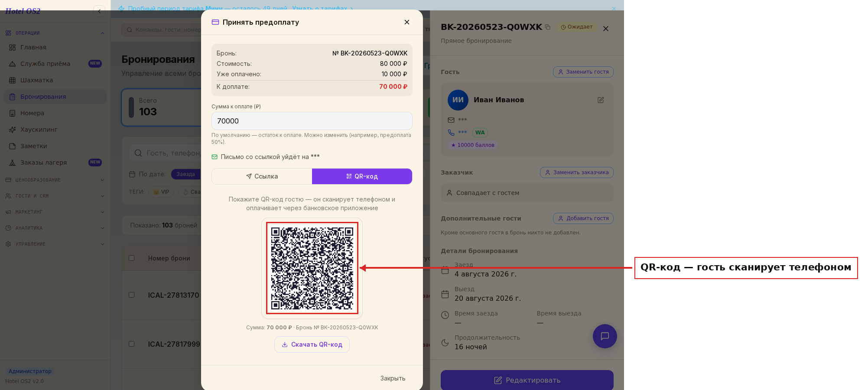Click the Всего 103 stat card
Viewport: 868px width, 390px height.
(x=162, y=107)
